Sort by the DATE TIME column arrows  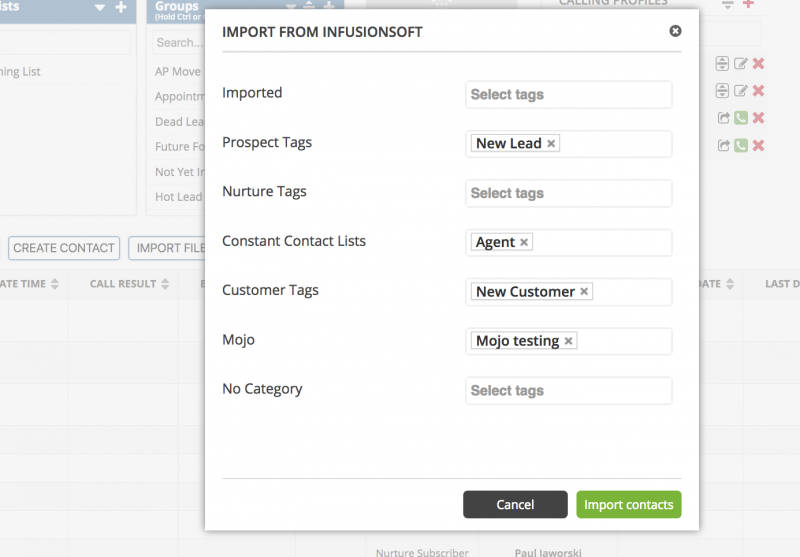click(55, 284)
